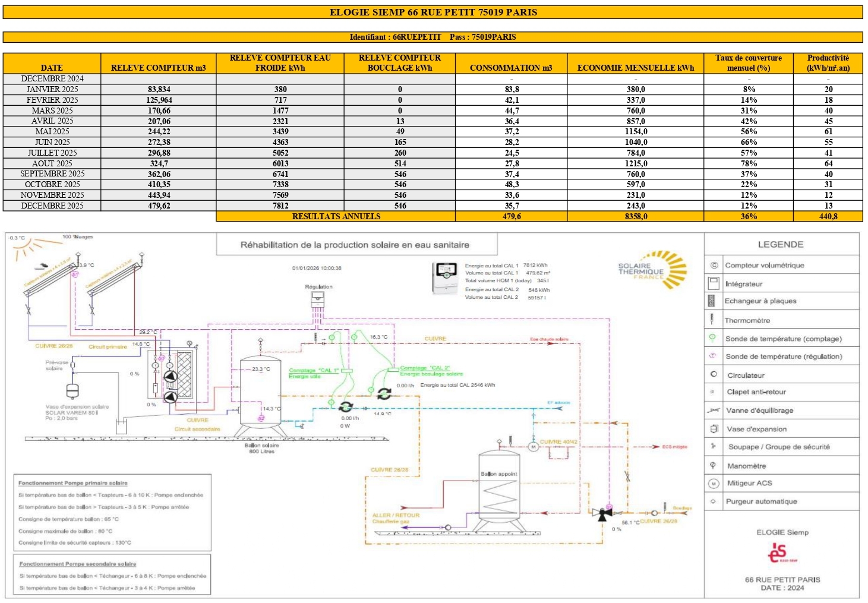Click the solar expansion vessel symbol

click(x=72, y=391)
